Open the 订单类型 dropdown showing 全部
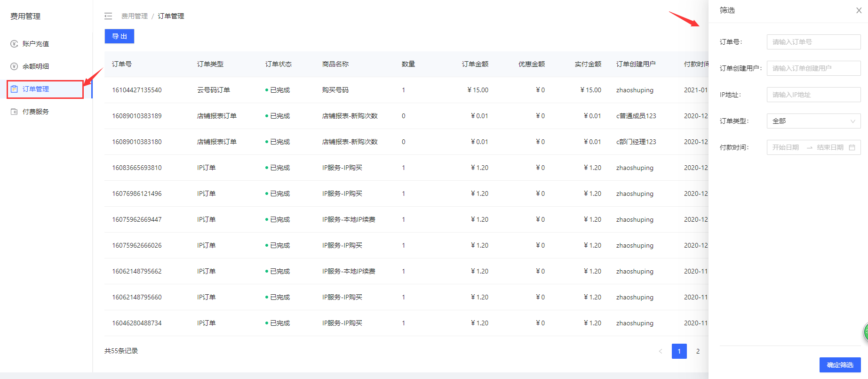This screenshot has height=379, width=868. click(x=814, y=121)
